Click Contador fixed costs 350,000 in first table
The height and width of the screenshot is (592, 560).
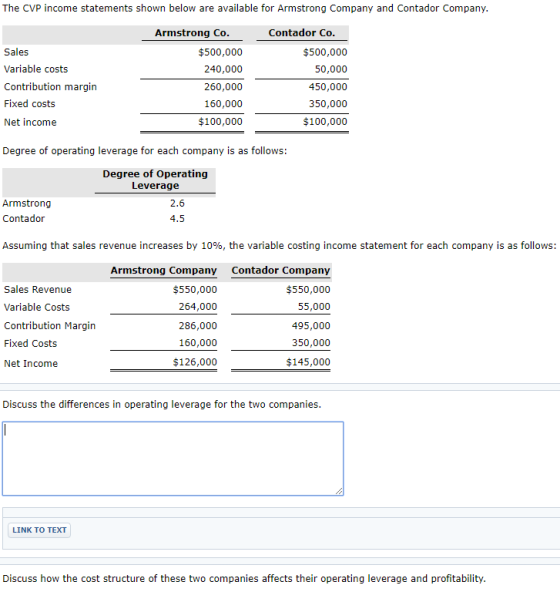pos(328,104)
